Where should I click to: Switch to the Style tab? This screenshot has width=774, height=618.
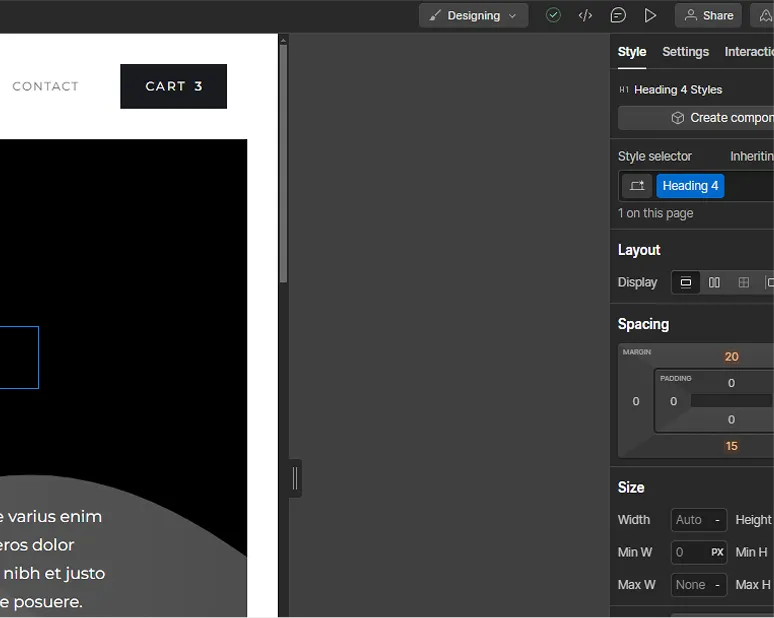click(x=632, y=52)
